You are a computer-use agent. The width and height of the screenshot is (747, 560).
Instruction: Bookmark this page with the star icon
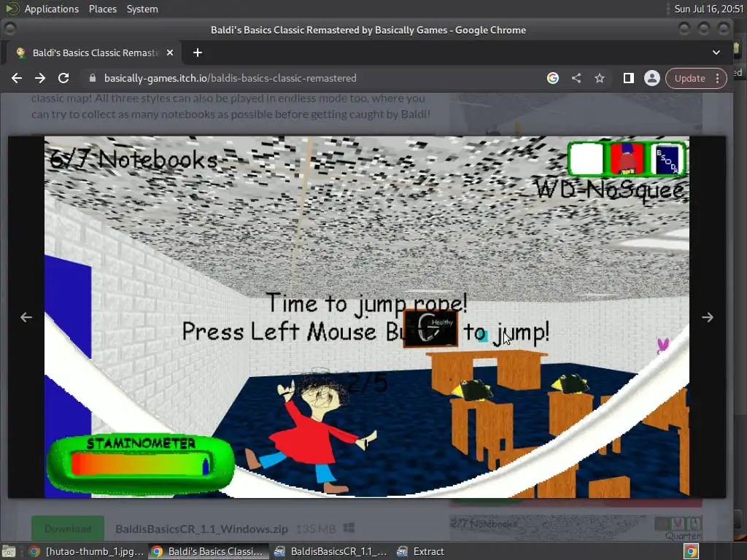(x=600, y=78)
